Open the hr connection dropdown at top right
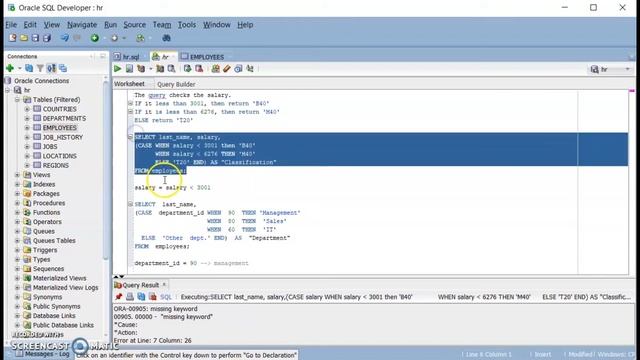The width and height of the screenshot is (640, 360). pyautogui.click(x=627, y=69)
